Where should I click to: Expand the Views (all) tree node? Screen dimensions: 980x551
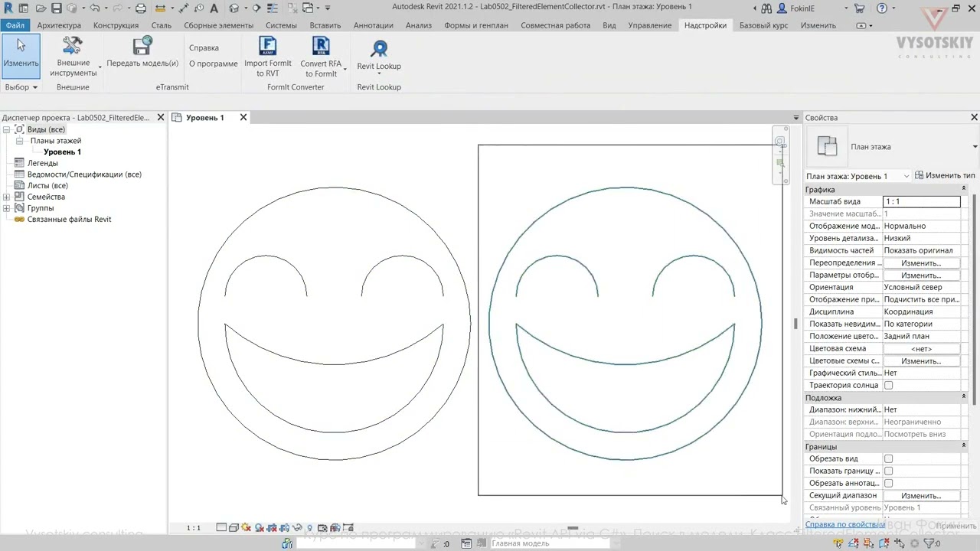(6, 129)
